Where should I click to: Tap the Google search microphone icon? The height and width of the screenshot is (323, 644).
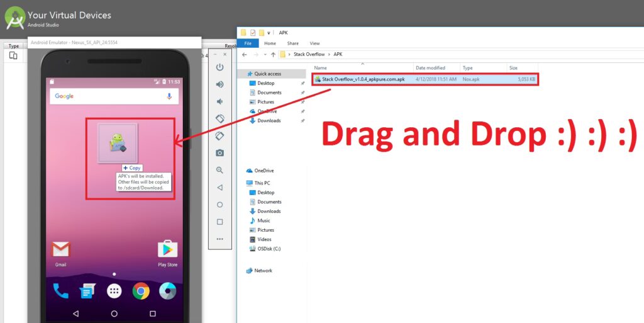click(x=169, y=96)
